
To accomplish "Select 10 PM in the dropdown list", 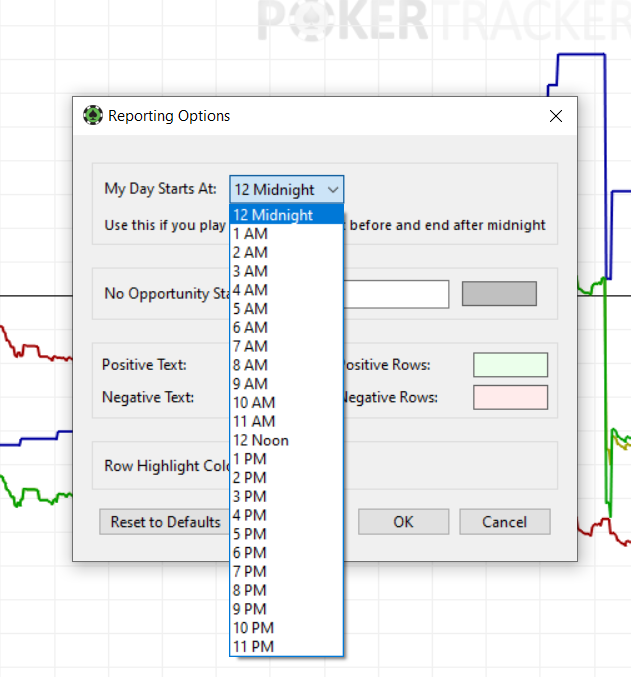I will point(287,628).
